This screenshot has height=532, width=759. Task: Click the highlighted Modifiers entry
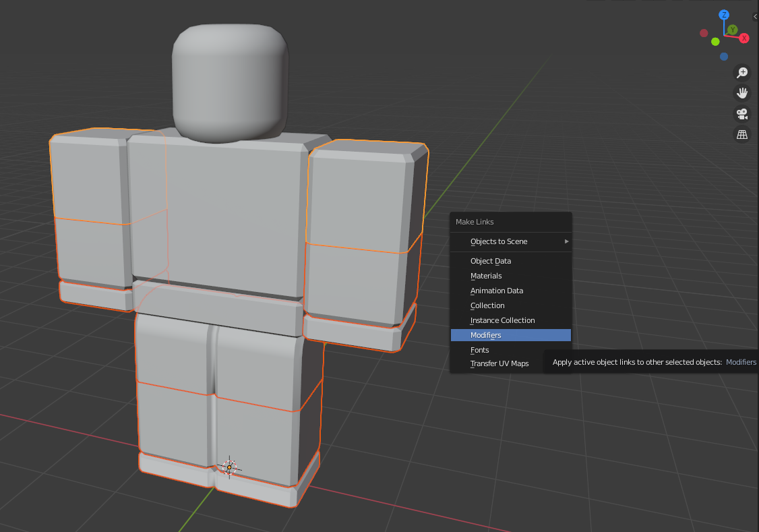pyautogui.click(x=511, y=335)
